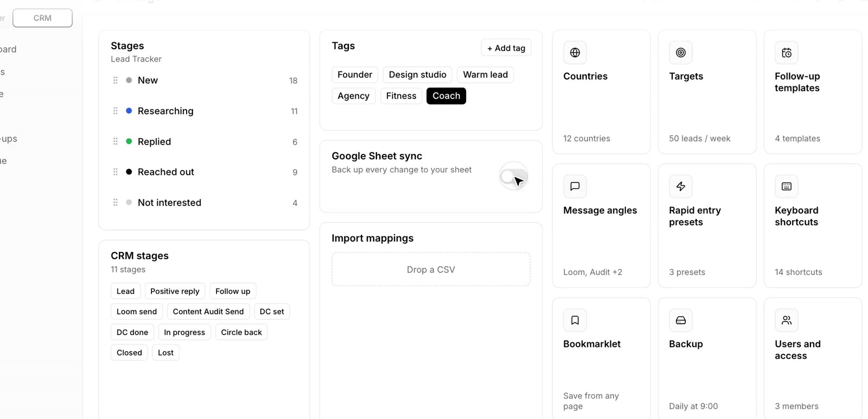Toggle the Coach tag
The image size is (868, 419).
pyautogui.click(x=446, y=96)
